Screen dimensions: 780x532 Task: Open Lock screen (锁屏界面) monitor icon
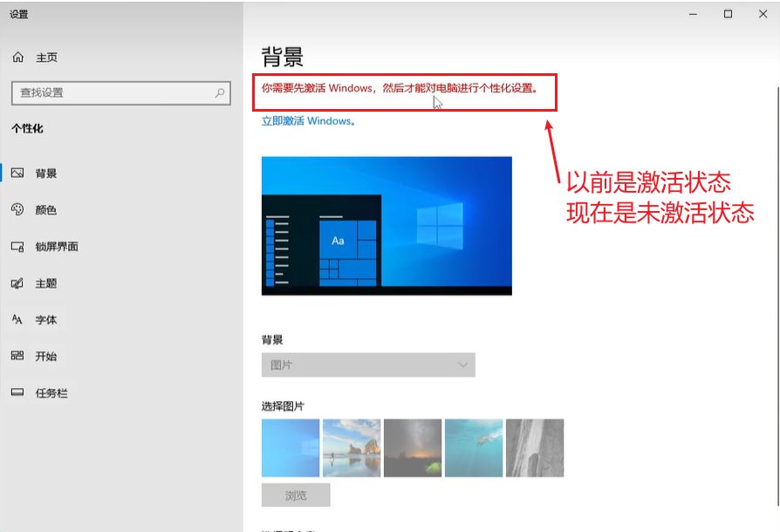click(x=17, y=247)
